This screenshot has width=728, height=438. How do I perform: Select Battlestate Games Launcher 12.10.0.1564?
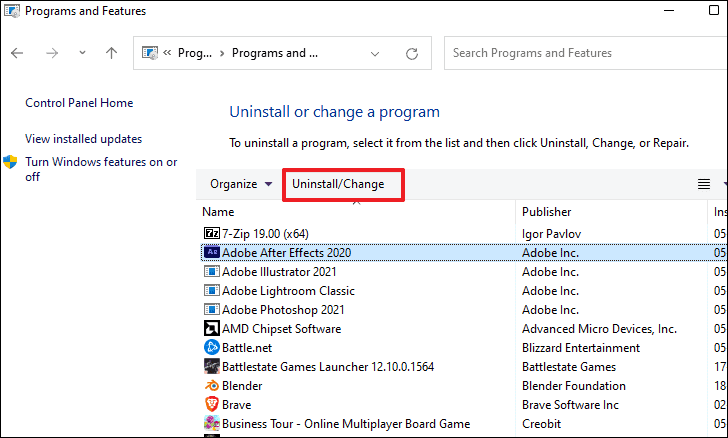[328, 367]
